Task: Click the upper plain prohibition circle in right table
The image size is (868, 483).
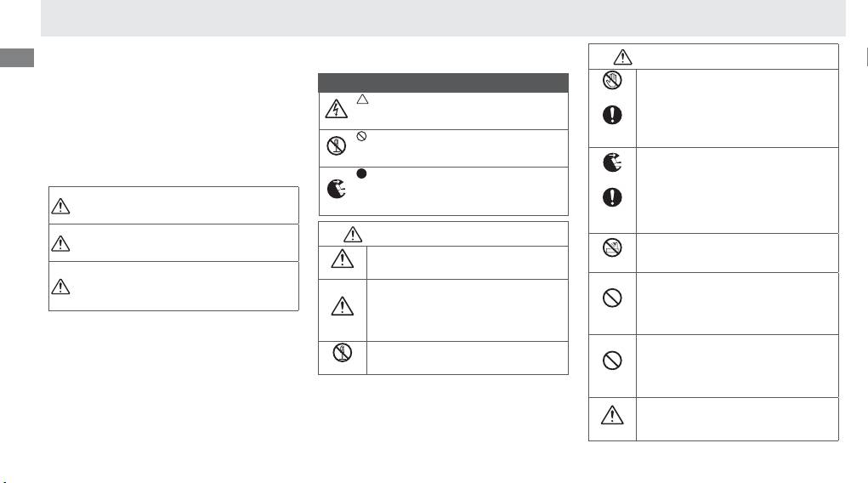Action: (x=612, y=298)
